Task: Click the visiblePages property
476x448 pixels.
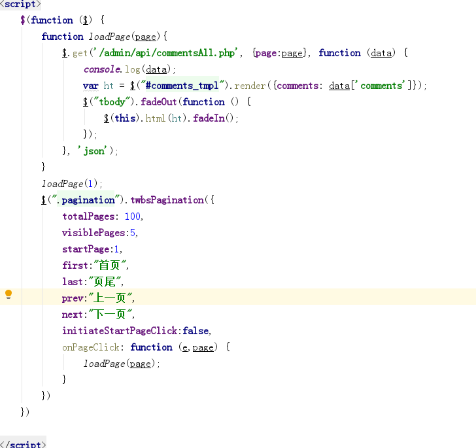Action: pyautogui.click(x=93, y=233)
